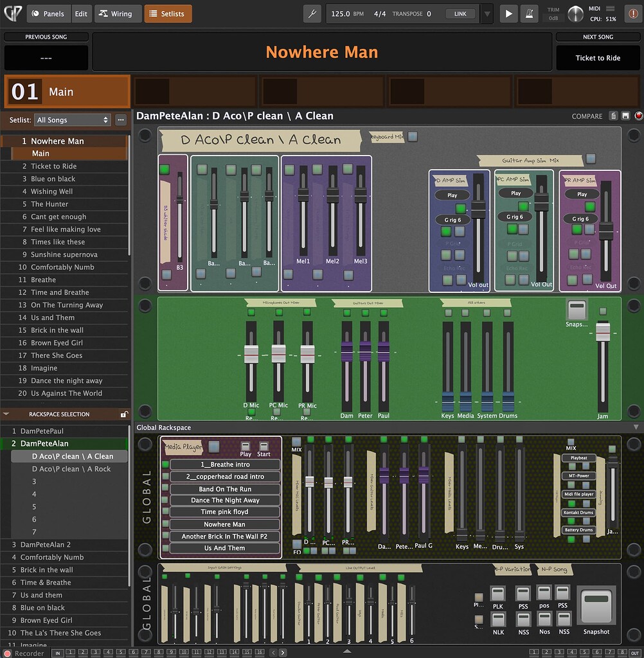Click the metronome icon in the toolbar
The width and height of the screenshot is (644, 658).
[x=530, y=13]
